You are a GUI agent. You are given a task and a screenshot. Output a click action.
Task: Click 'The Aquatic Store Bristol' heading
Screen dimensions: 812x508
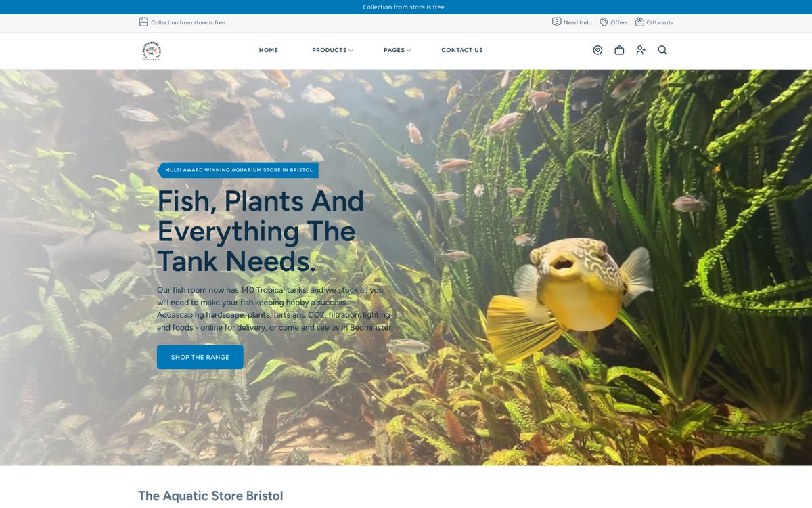[210, 496]
